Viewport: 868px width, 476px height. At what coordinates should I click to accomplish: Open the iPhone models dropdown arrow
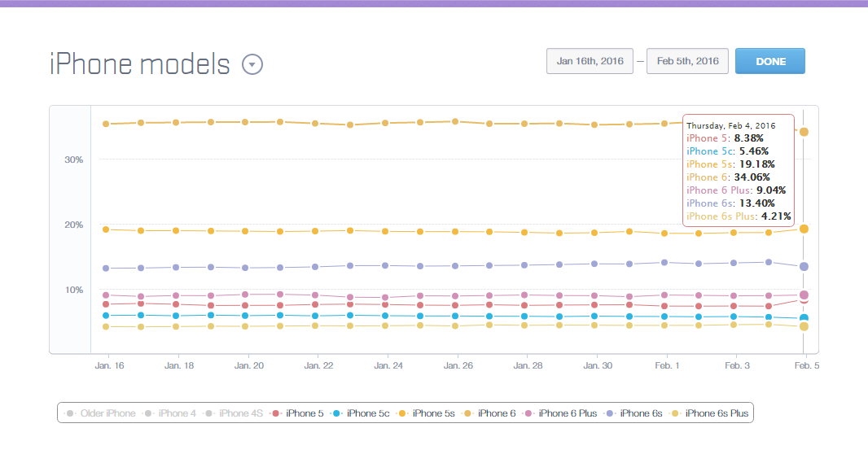(x=252, y=64)
